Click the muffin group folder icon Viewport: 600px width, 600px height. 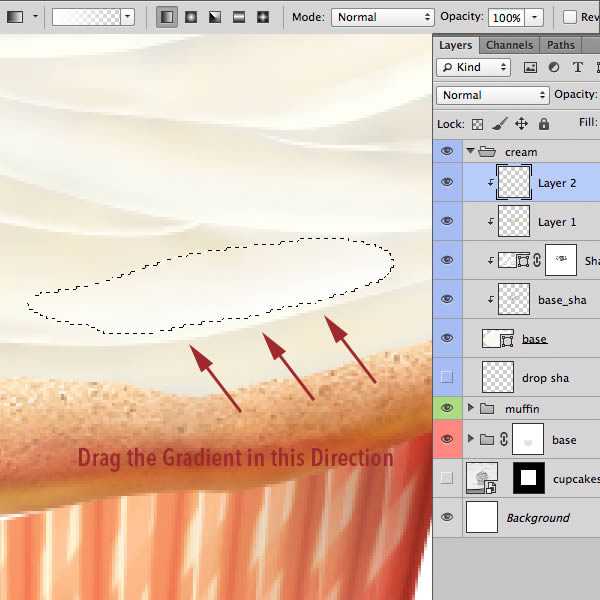click(x=487, y=409)
